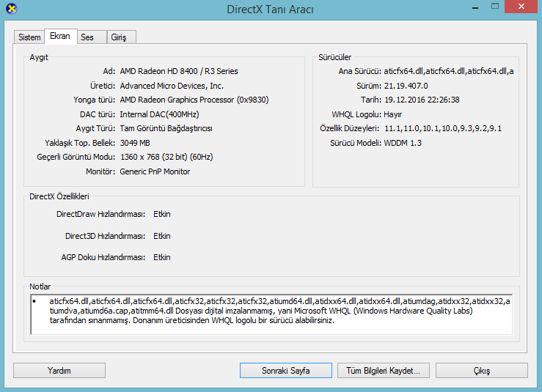Click the Yardım button
The height and width of the screenshot is (392, 542).
coord(59,370)
